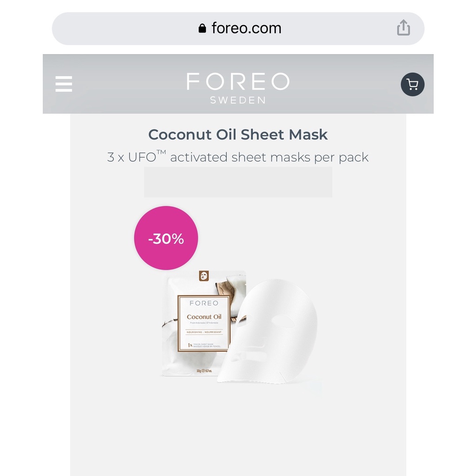
Task: Click the gray placeholder box below subtitle
Action: click(238, 182)
